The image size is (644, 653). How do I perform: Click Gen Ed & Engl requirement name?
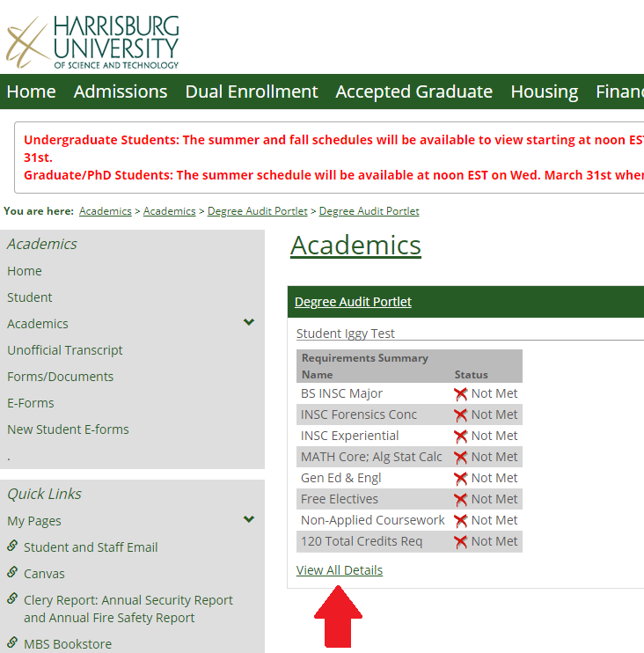tap(341, 478)
